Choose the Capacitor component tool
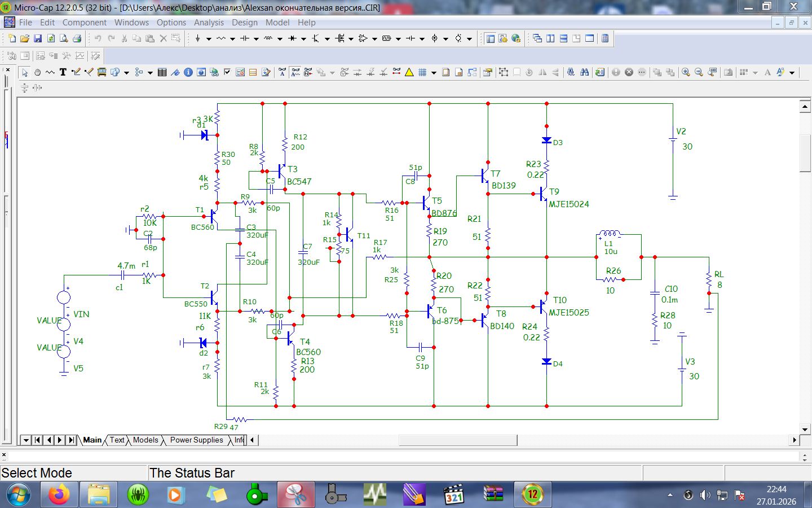 click(x=244, y=38)
